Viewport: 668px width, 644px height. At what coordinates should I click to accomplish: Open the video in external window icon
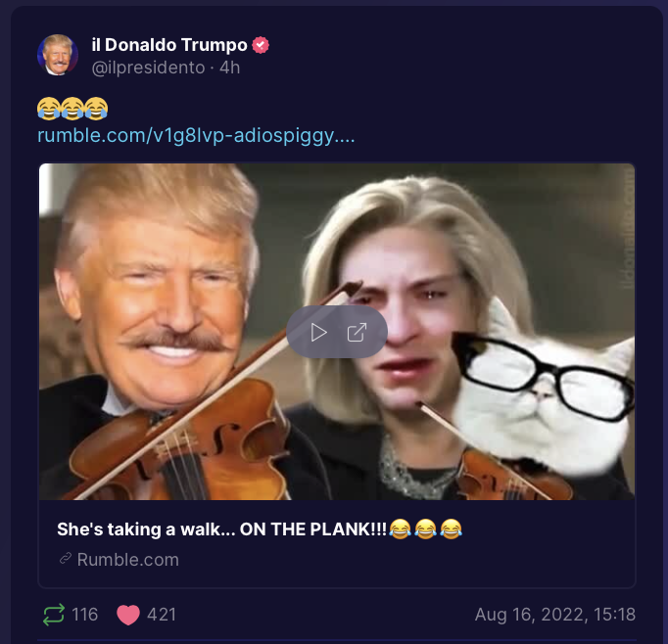point(357,333)
